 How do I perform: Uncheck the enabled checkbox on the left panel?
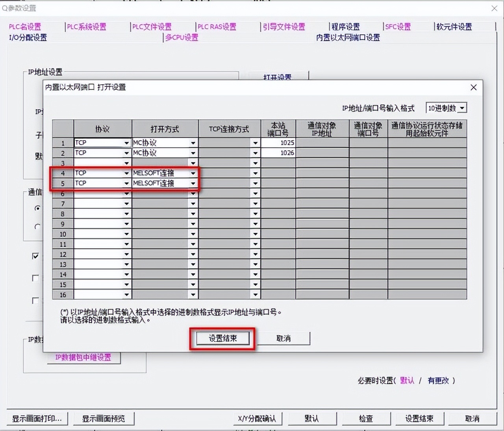(35, 256)
